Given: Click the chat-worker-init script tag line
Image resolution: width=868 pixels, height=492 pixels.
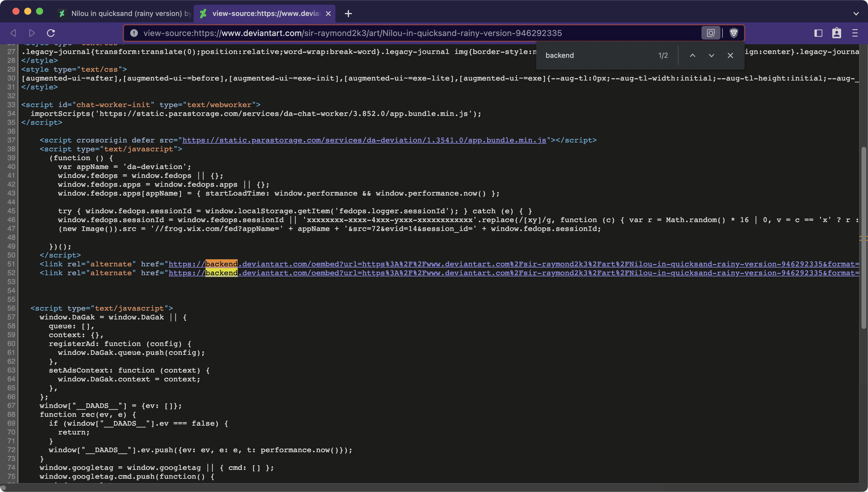Looking at the screenshot, I should 141,105.
